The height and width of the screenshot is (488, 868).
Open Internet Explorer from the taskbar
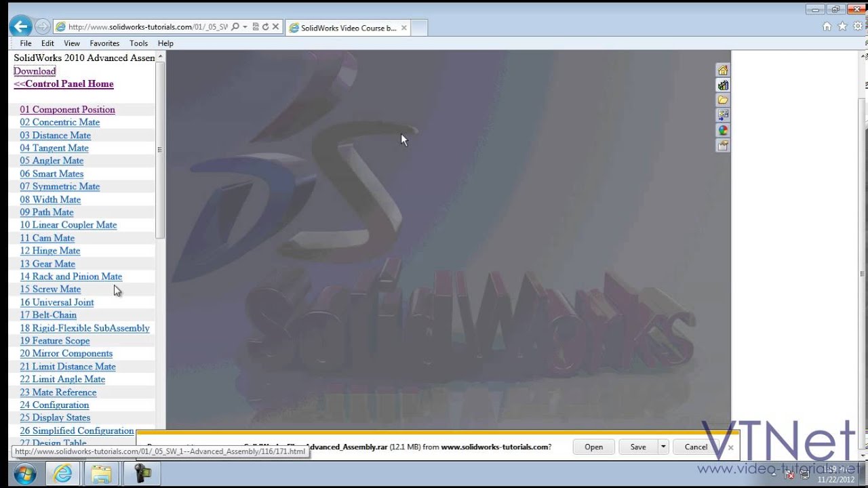pyautogui.click(x=62, y=473)
